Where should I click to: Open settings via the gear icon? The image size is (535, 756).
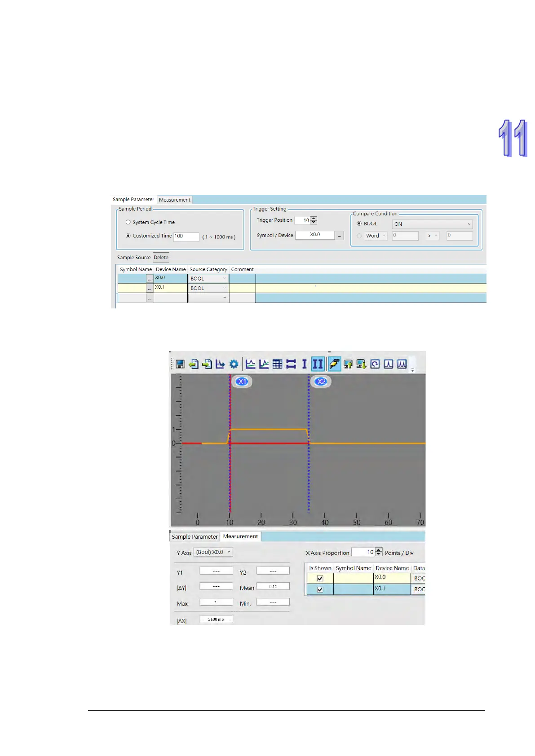coord(234,364)
